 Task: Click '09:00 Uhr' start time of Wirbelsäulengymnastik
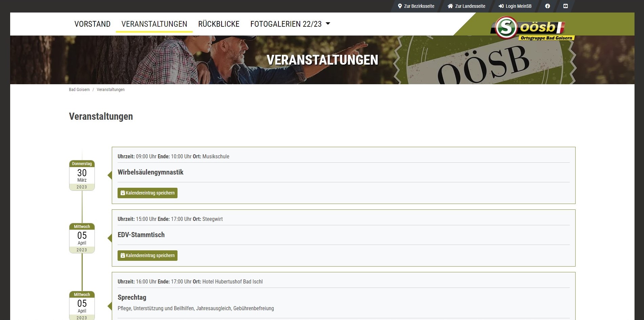pos(146,156)
